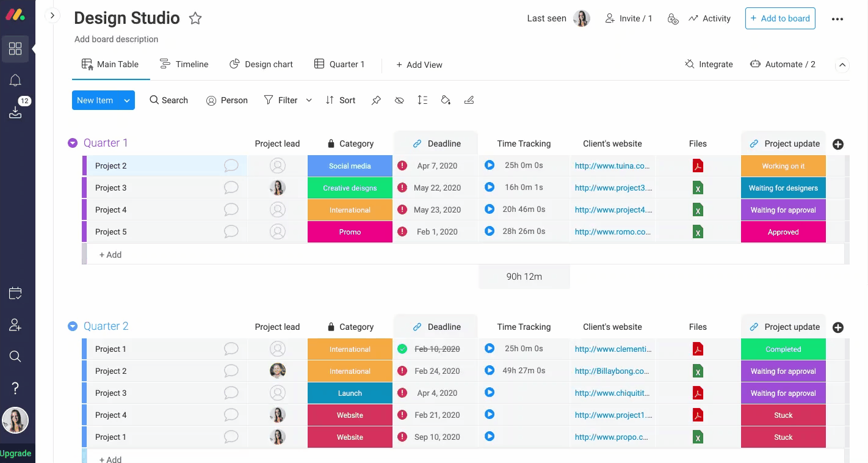This screenshot has height=463, width=868.
Task: Open the inbox download icon with the 12 badge
Action: pos(15,112)
